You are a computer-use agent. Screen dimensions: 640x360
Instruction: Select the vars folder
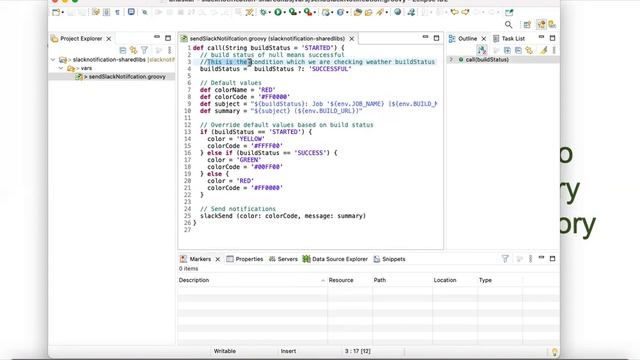pyautogui.click(x=86, y=68)
